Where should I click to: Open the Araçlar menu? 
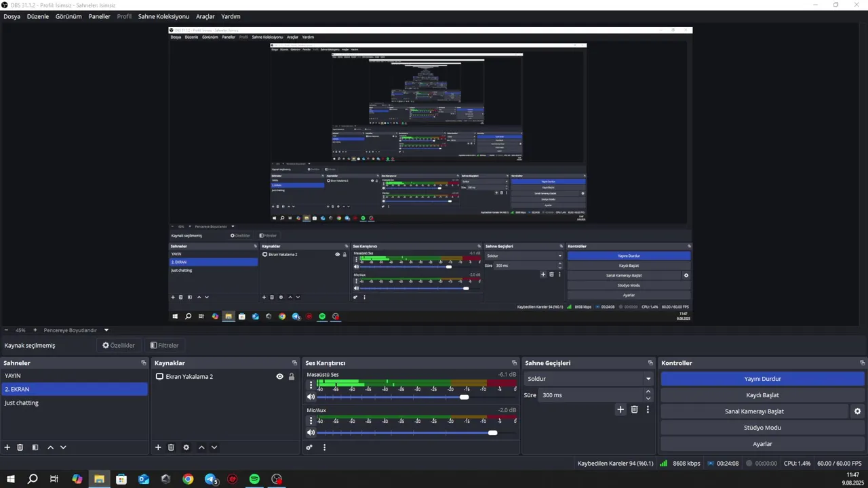[205, 16]
